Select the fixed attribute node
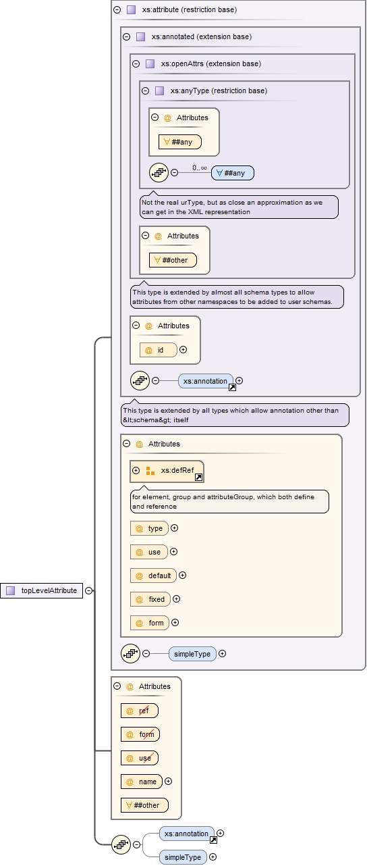This screenshot has width=367, height=868. click(x=150, y=599)
